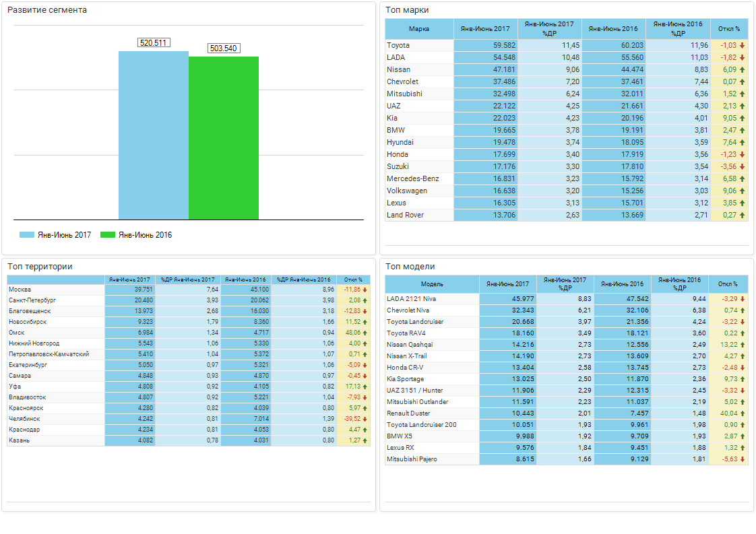This screenshot has width=756, height=534.
Task: Click the green up arrow in Land Rover row
Action: point(742,215)
